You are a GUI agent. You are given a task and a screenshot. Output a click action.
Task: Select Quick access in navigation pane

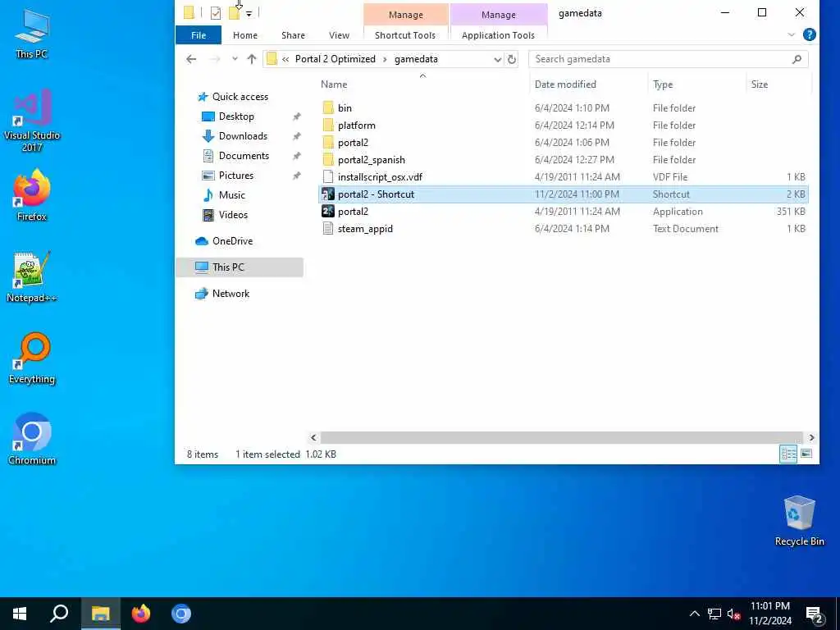click(x=240, y=97)
